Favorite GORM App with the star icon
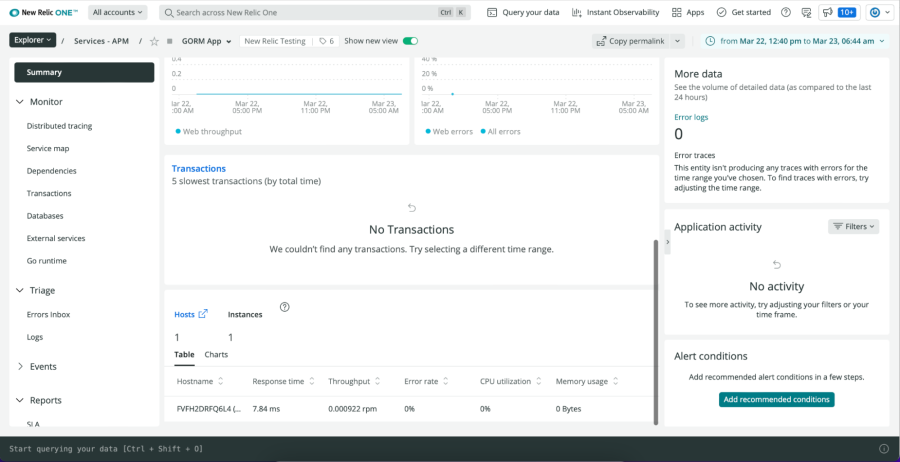The height and width of the screenshot is (462, 900). click(154, 42)
